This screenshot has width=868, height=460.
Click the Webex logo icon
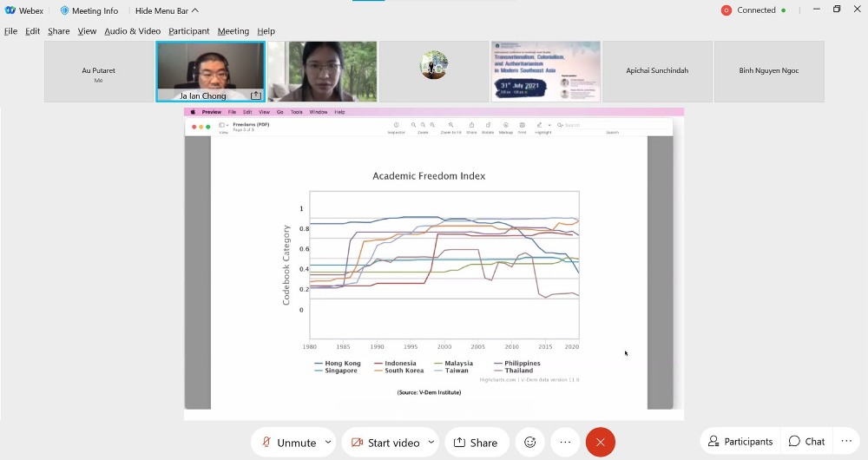[x=10, y=10]
